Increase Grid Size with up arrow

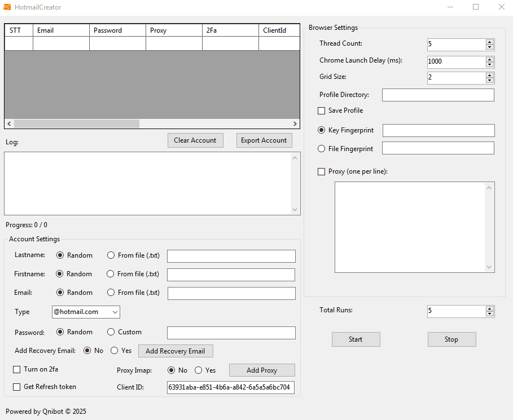tap(489, 75)
